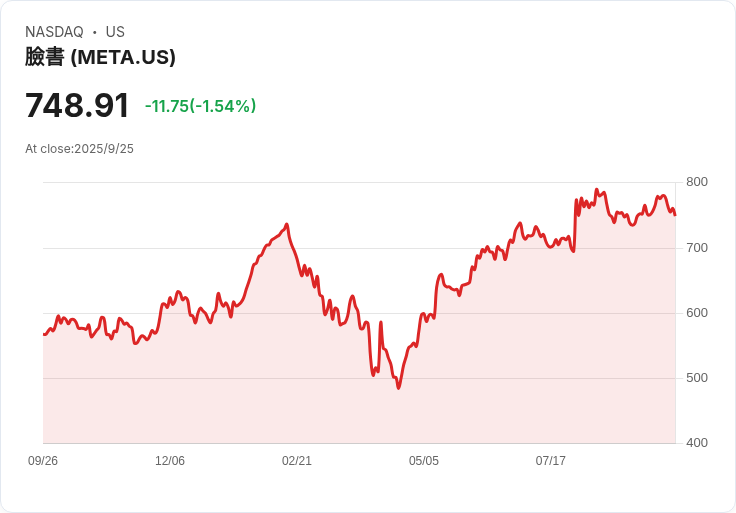
Task: Click the 07/17 date axis label
Action: pos(551,461)
